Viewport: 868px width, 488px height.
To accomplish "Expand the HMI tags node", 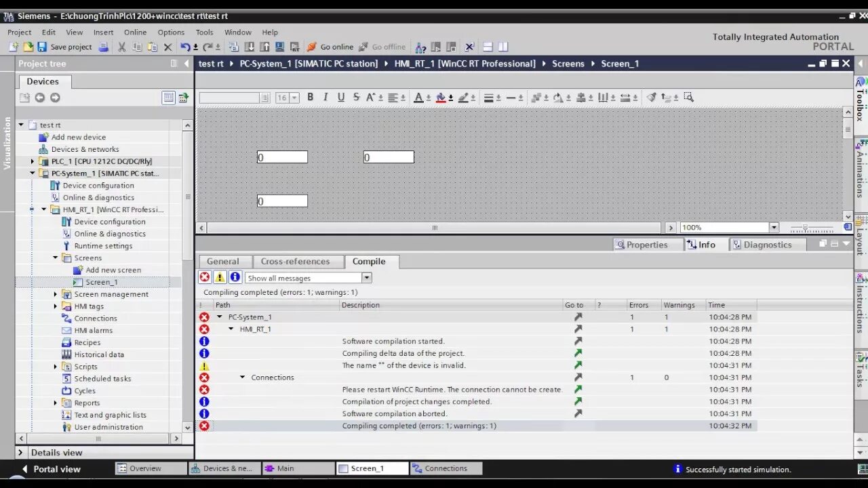I will pyautogui.click(x=56, y=306).
